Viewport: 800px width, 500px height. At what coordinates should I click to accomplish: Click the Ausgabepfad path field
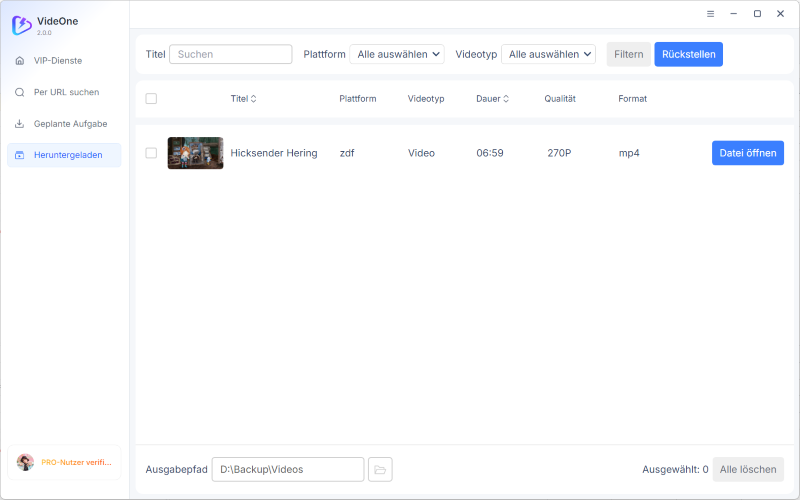[288, 469]
